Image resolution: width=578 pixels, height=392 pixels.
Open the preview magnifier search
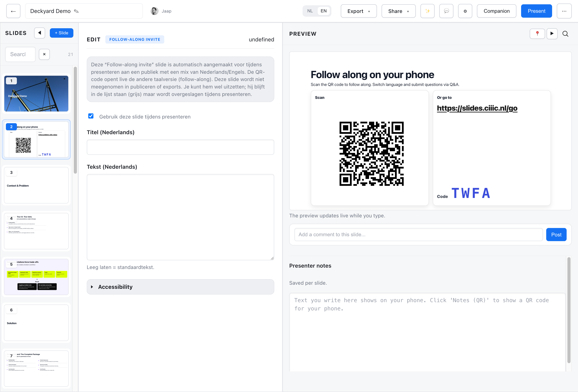565,34
